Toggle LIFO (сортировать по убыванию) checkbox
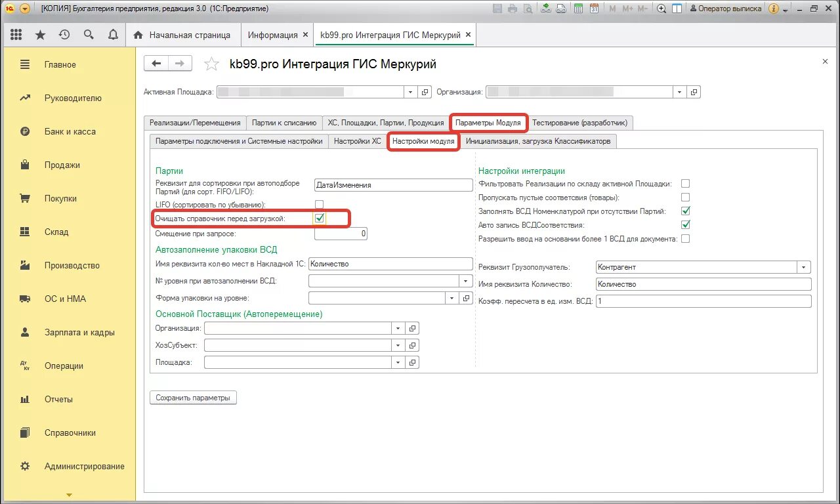The image size is (840, 504). (x=319, y=204)
